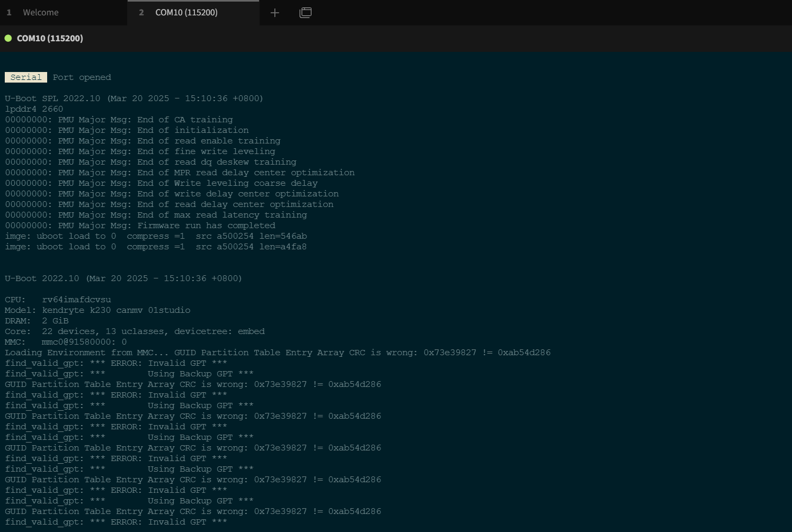Viewport: 792px width, 532px height.
Task: Switch to the Welcome tab
Action: pyautogui.click(x=64, y=13)
